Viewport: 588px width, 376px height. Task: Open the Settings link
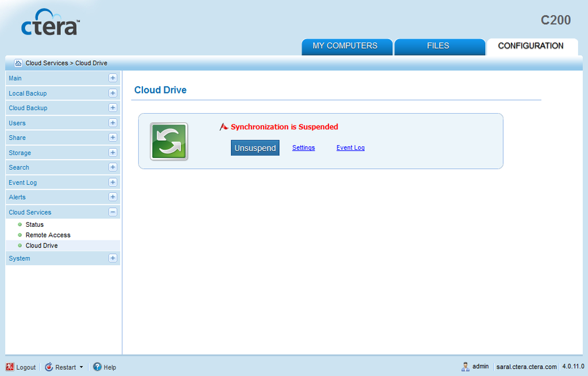tap(303, 148)
